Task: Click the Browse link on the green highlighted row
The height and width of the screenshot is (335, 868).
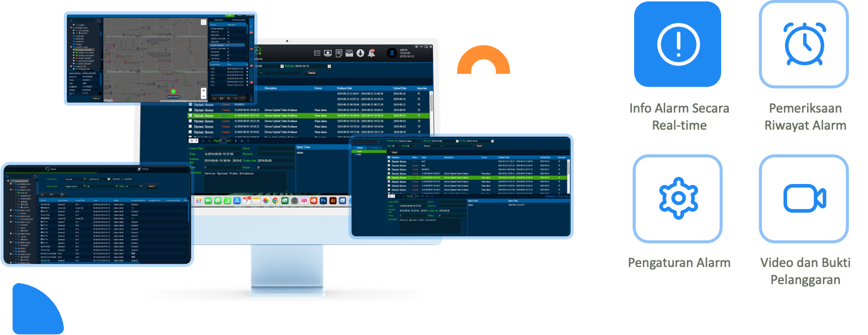Action: coord(209,116)
